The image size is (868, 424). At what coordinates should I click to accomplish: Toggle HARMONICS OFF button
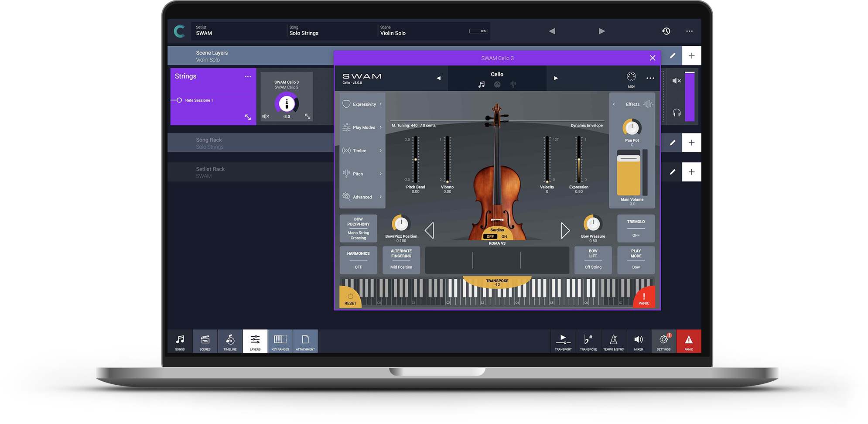358,260
